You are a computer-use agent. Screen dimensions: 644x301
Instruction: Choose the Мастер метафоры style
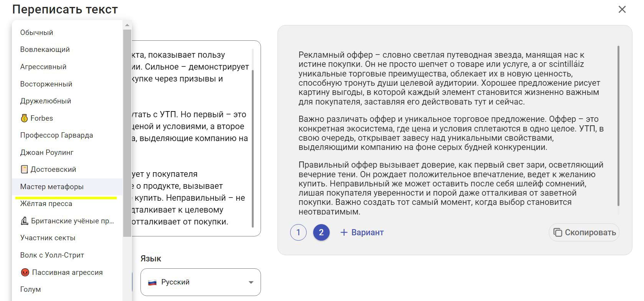[x=52, y=186]
